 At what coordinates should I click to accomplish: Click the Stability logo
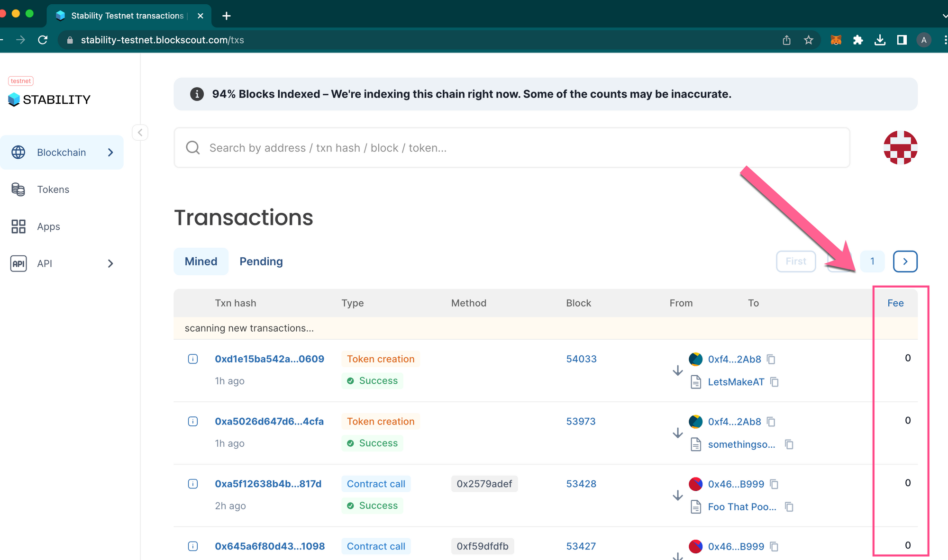pyautogui.click(x=49, y=99)
